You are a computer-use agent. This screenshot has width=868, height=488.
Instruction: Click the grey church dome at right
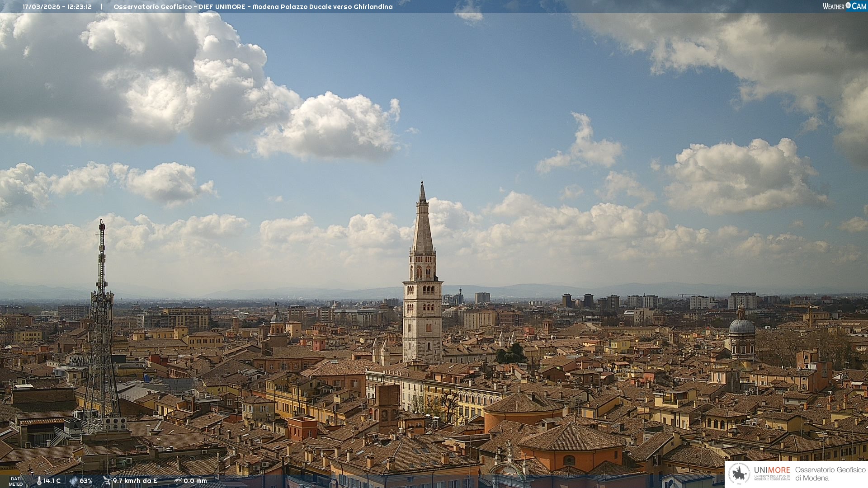click(x=741, y=326)
